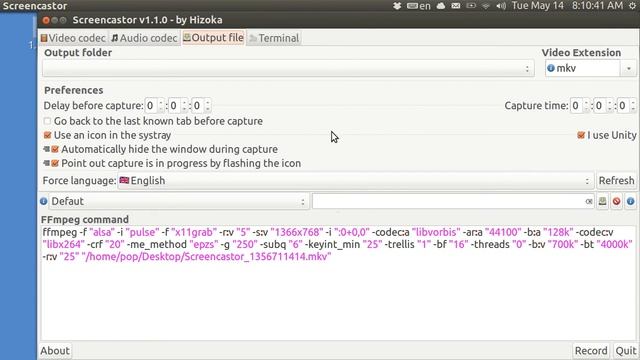Viewport: 640px width, 360px height.
Task: Adjust Delay before capture seconds spinner
Action: point(202,106)
